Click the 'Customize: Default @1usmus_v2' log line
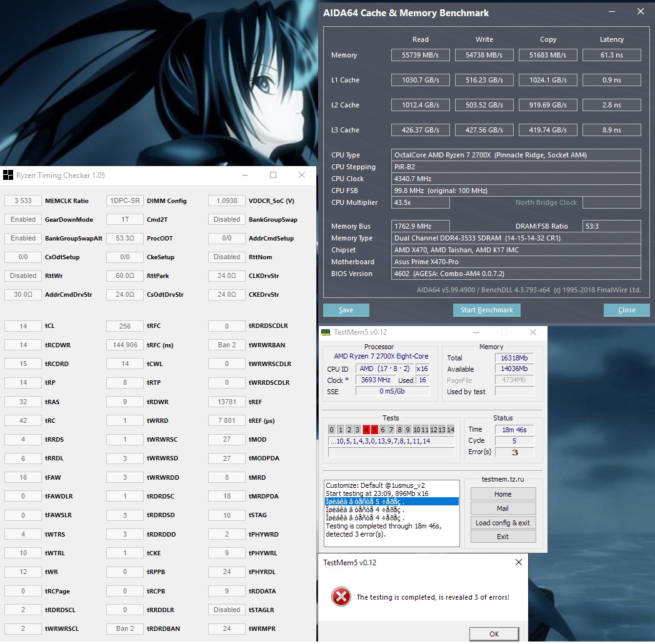This screenshot has height=644, width=655. [375, 485]
